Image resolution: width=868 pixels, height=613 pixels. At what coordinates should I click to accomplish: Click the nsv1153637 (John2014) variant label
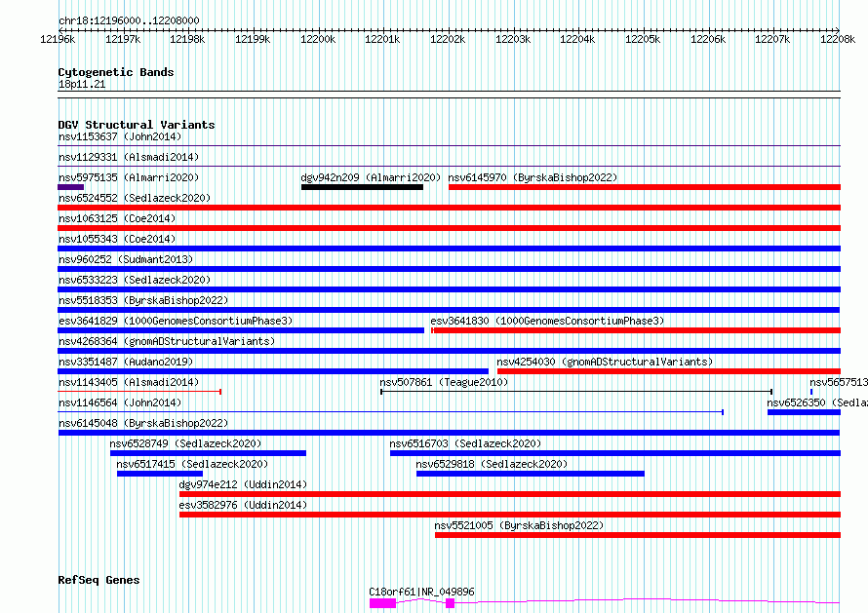click(x=120, y=136)
